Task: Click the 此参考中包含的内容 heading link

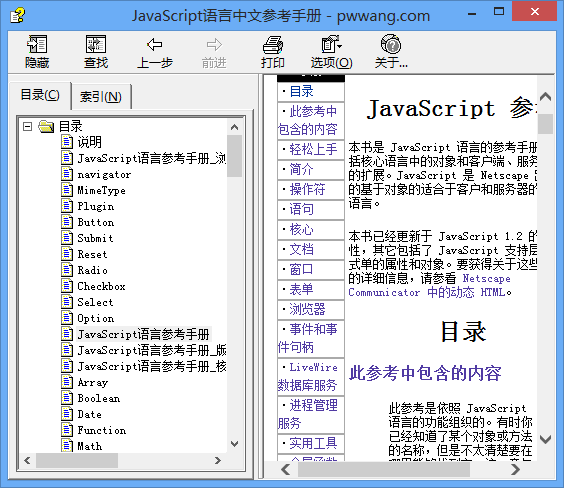Action: [425, 373]
